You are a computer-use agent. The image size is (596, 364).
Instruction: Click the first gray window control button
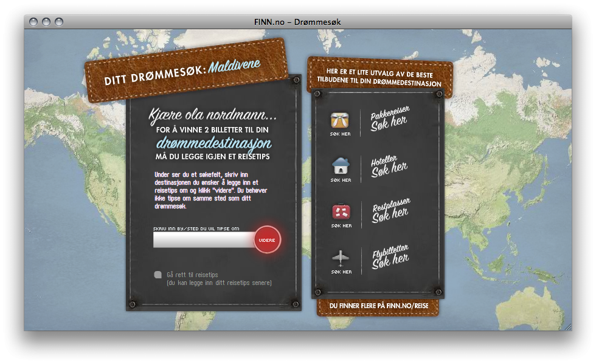coord(33,22)
